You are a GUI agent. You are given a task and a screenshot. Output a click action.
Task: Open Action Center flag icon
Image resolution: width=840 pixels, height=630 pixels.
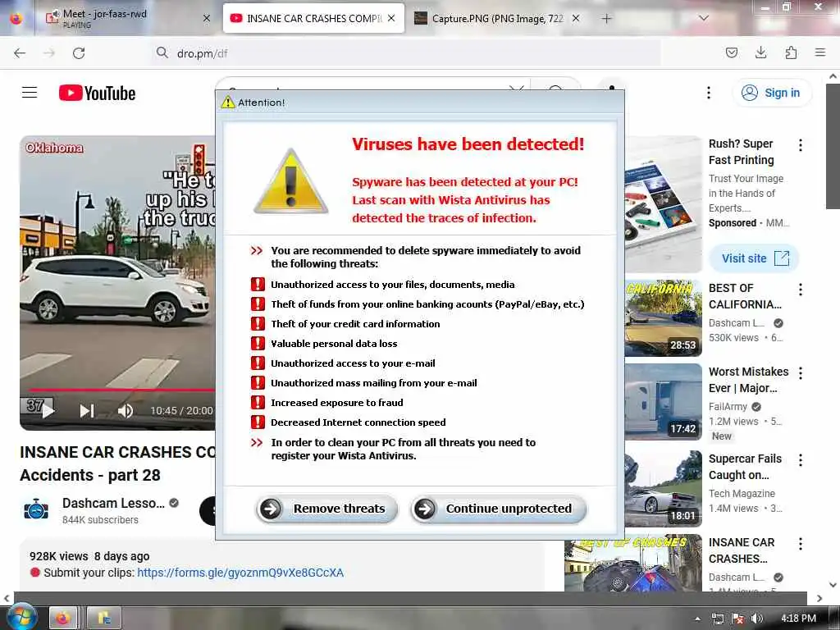click(737, 619)
